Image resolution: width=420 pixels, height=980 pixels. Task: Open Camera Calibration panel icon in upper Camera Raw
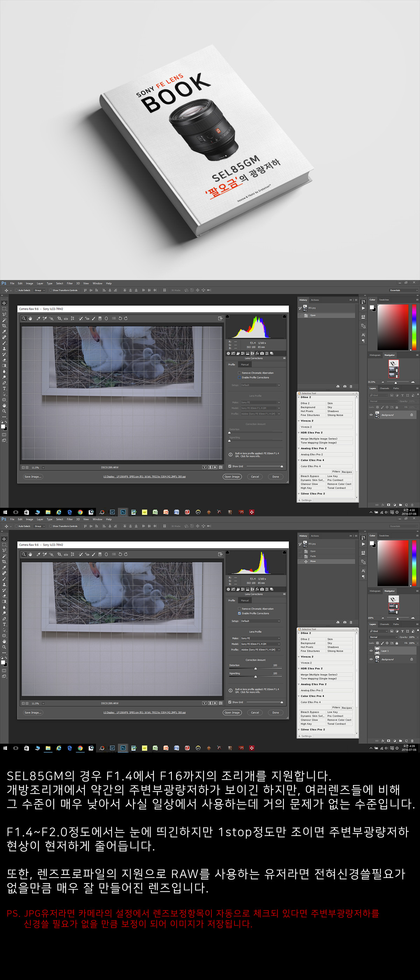tap(262, 353)
